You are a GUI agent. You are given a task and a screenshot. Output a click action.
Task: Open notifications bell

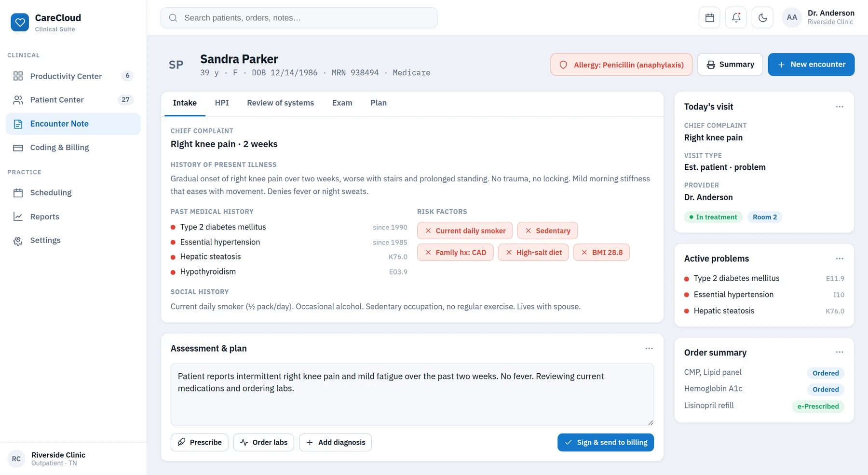(x=736, y=18)
